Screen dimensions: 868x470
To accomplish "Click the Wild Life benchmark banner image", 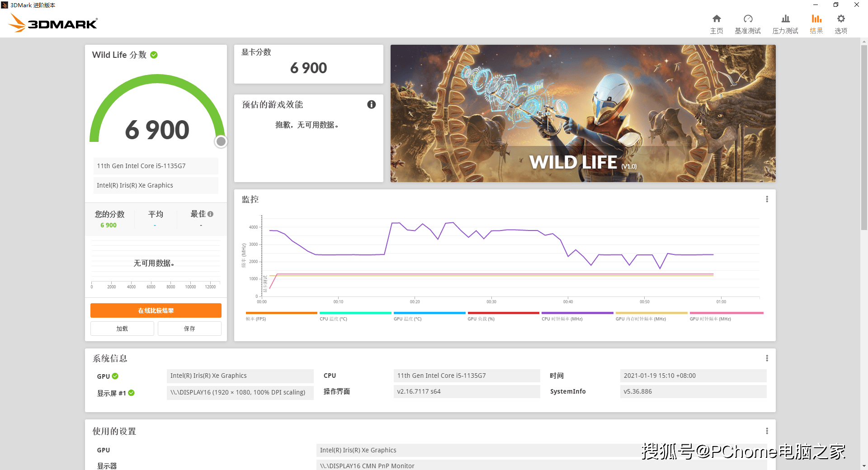I will click(x=583, y=113).
